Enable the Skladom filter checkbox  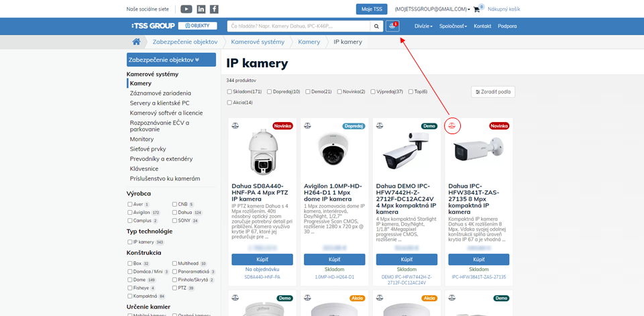tap(229, 91)
